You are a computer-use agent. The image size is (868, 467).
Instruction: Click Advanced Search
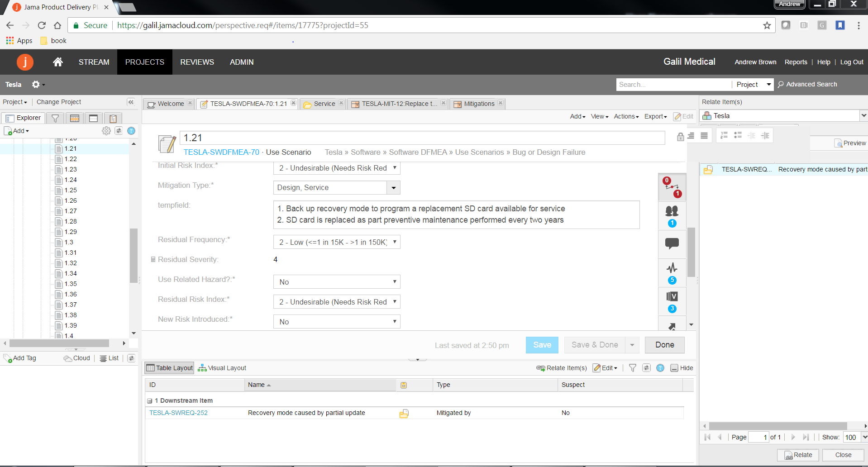click(807, 84)
